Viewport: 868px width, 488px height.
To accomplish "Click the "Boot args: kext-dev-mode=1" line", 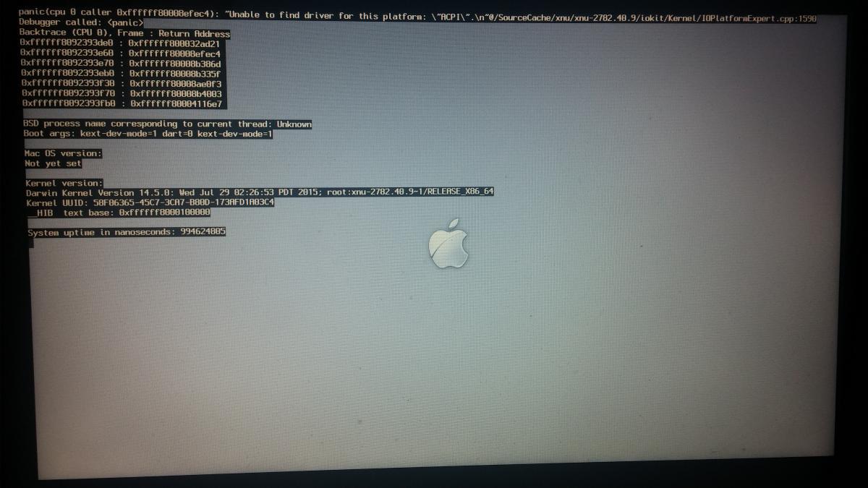I will (148, 134).
